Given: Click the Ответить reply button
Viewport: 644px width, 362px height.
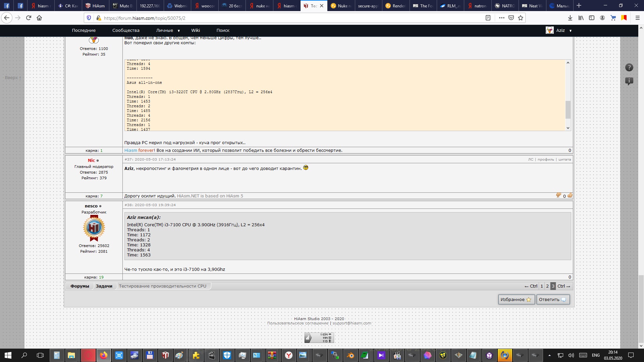Looking at the screenshot, I should (x=552, y=300).
